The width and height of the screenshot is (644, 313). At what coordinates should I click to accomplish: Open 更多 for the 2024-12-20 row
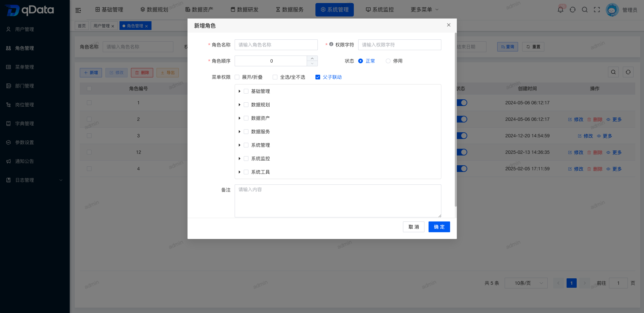(605, 136)
